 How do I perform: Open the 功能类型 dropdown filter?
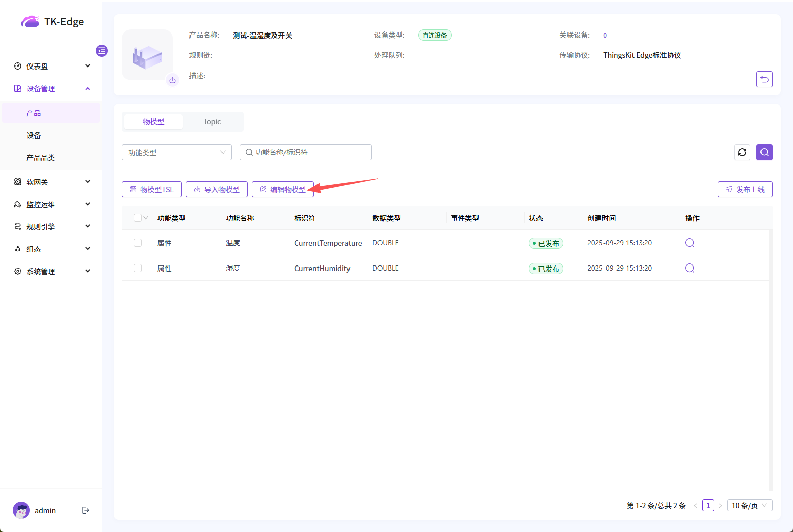click(176, 152)
